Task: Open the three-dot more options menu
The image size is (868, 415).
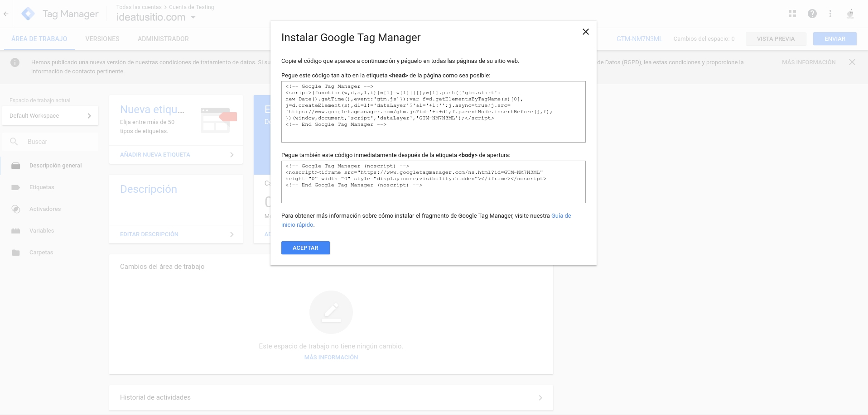Action: point(830,14)
